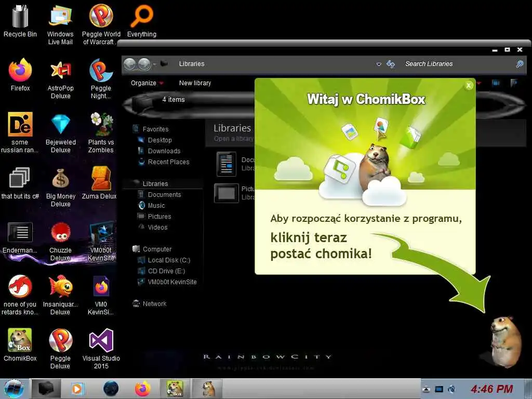Go forward in the Libraries window

click(144, 64)
